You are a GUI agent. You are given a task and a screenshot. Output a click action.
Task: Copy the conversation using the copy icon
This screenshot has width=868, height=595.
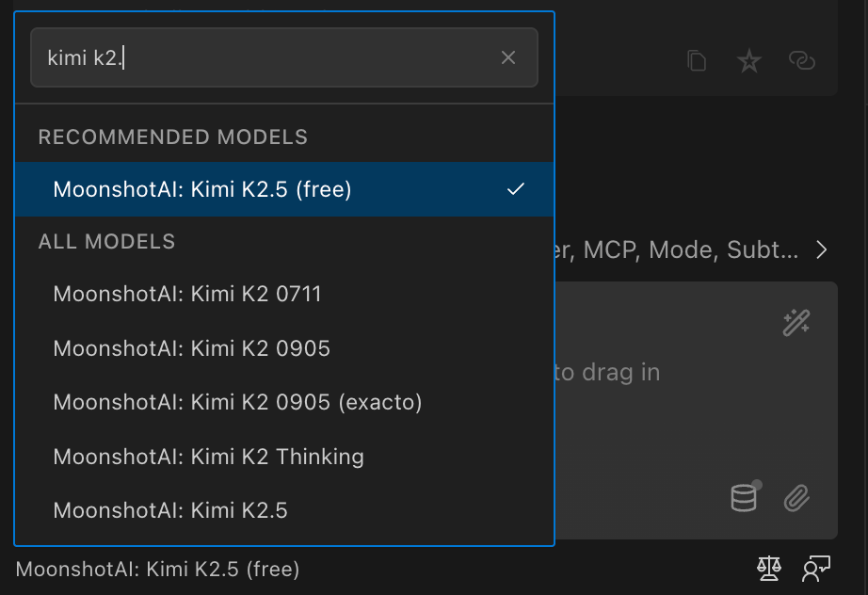[697, 59]
